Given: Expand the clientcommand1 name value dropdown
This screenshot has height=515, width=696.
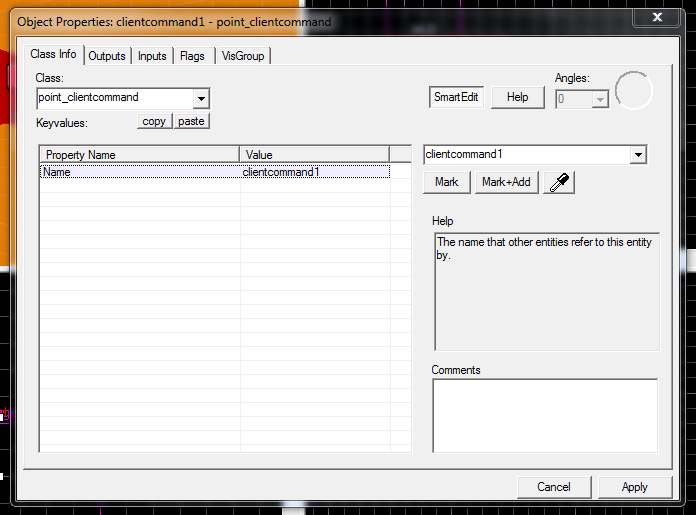Looking at the screenshot, I should [638, 155].
